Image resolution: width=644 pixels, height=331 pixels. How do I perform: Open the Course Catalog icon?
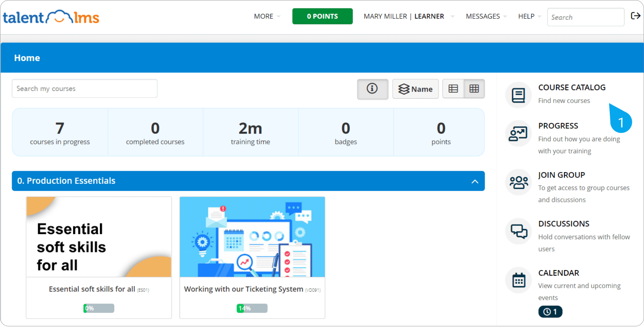tap(518, 95)
